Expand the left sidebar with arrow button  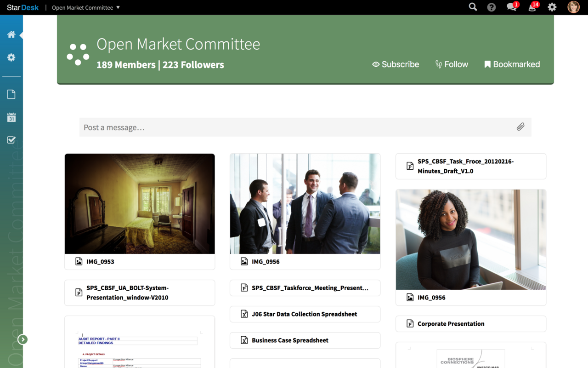[23, 339]
